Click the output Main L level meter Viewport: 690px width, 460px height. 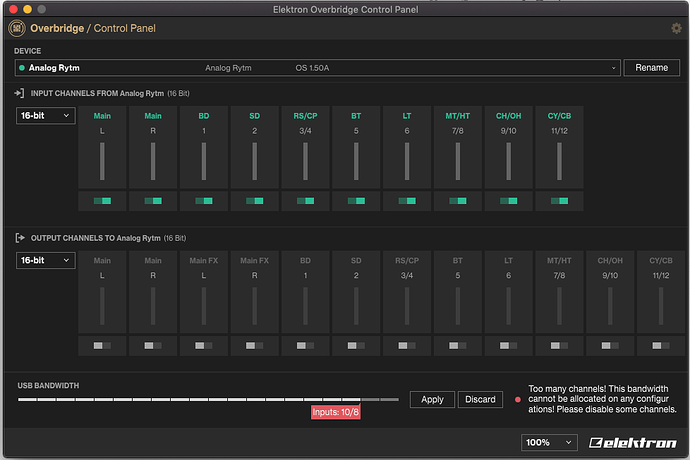click(102, 306)
